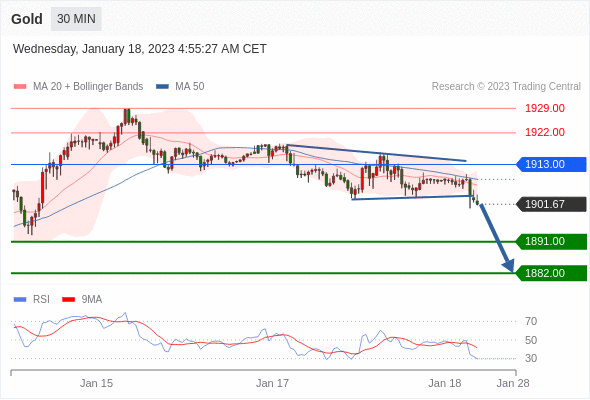This screenshot has width=590, height=400.
Task: Click the blue RSI legend swatch
Action: pyautogui.click(x=20, y=300)
